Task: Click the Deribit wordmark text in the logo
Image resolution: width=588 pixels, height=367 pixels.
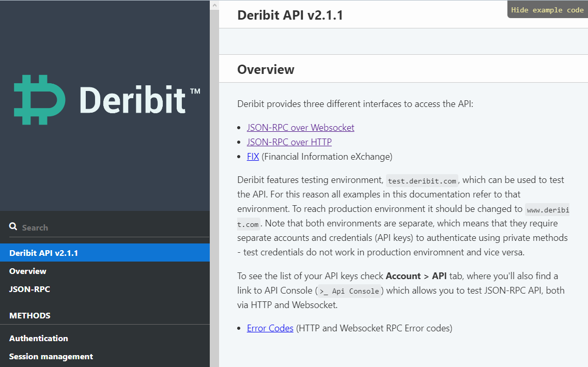Action: tap(132, 100)
